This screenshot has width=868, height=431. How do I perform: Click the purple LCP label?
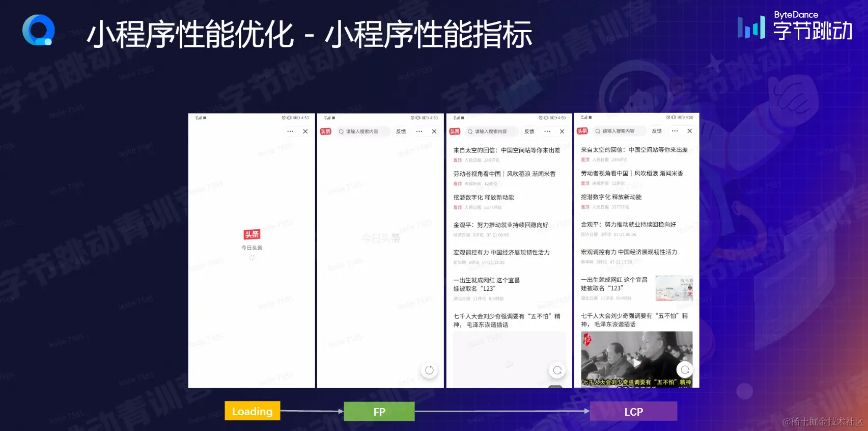tap(634, 412)
